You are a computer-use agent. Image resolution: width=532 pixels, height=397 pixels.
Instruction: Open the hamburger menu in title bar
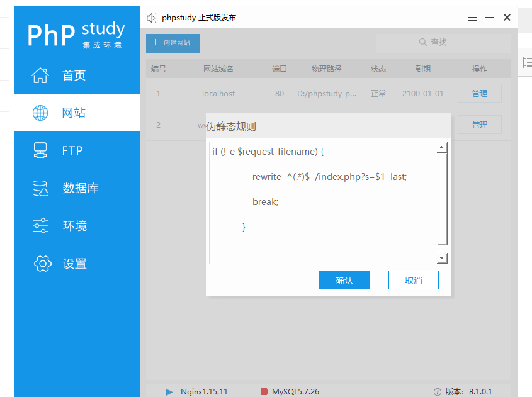[x=472, y=17]
